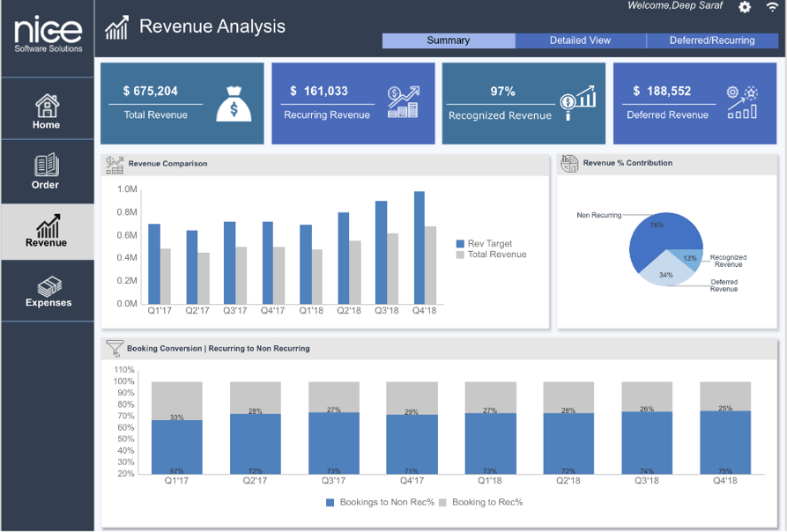Click the Recognized Revenue magnifier chart icon
This screenshot has width=787, height=532.
click(577, 103)
